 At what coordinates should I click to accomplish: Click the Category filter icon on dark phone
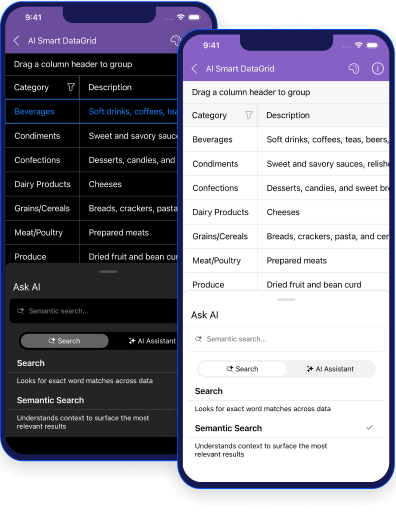71,87
